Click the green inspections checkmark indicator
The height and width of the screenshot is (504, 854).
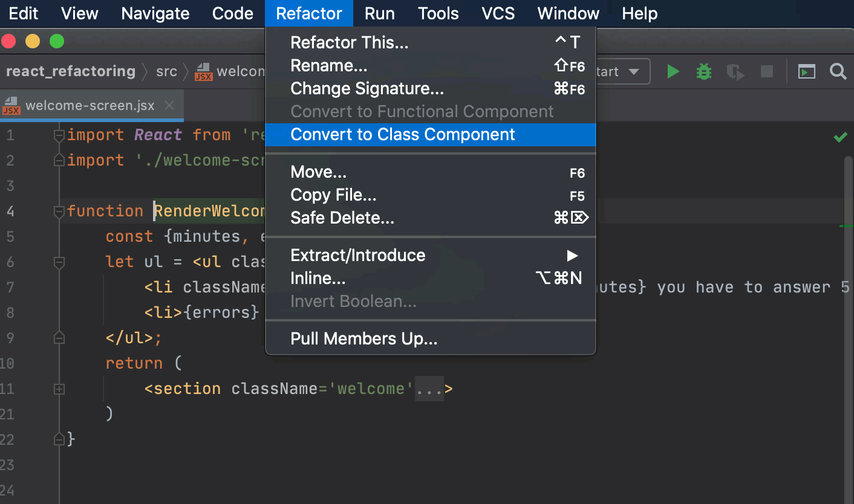(x=841, y=137)
